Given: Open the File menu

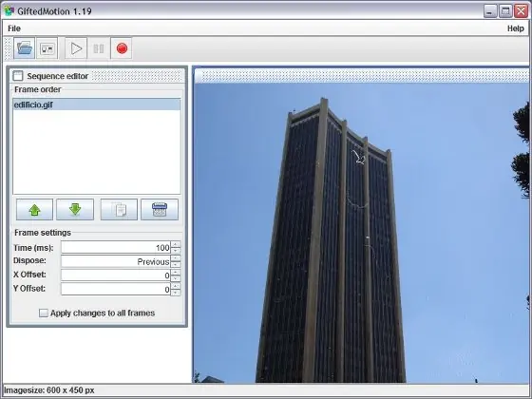Looking at the screenshot, I should click(x=14, y=28).
